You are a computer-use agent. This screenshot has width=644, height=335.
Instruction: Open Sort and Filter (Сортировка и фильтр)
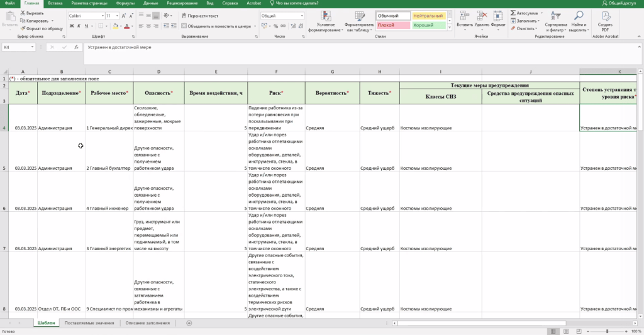[x=556, y=21]
